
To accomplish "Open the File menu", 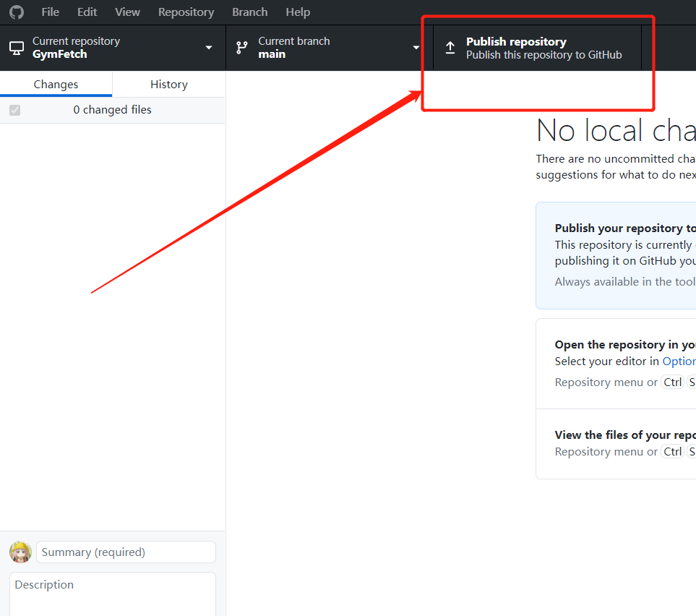I will click(x=50, y=12).
